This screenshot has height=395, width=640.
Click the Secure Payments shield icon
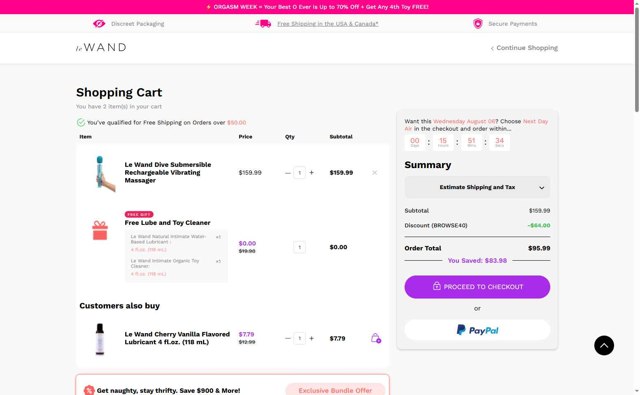[478, 24]
